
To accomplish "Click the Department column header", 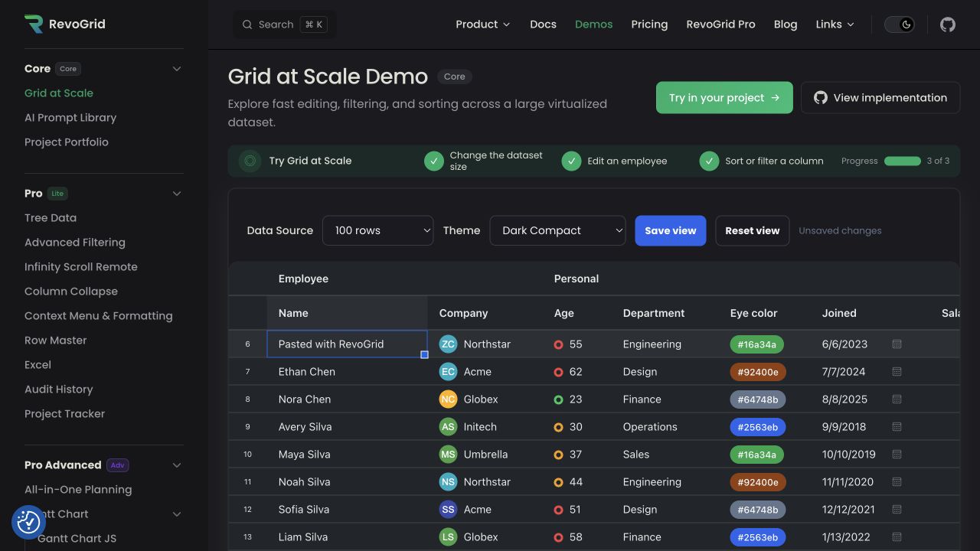I will [665, 313].
